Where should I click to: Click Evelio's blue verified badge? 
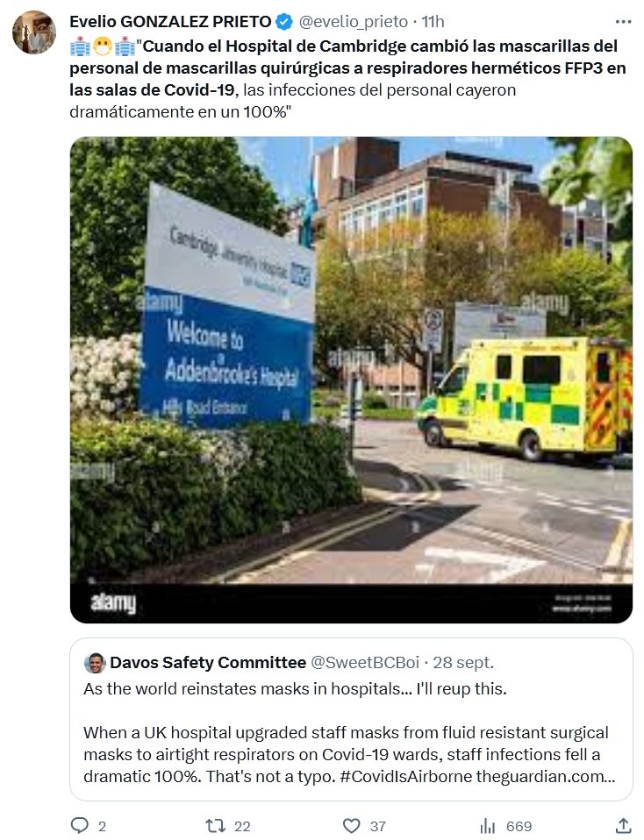coord(284,22)
